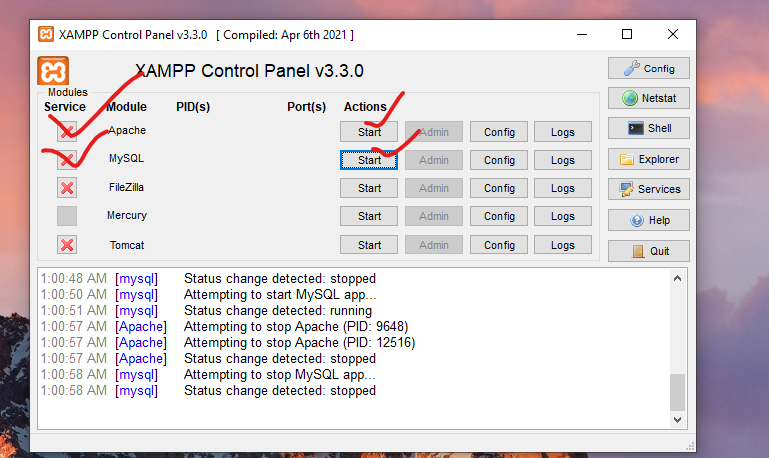Viewport: 769px width, 458px height.
Task: Click log entry mentioning Apache PID: 9648
Action: click(296, 327)
